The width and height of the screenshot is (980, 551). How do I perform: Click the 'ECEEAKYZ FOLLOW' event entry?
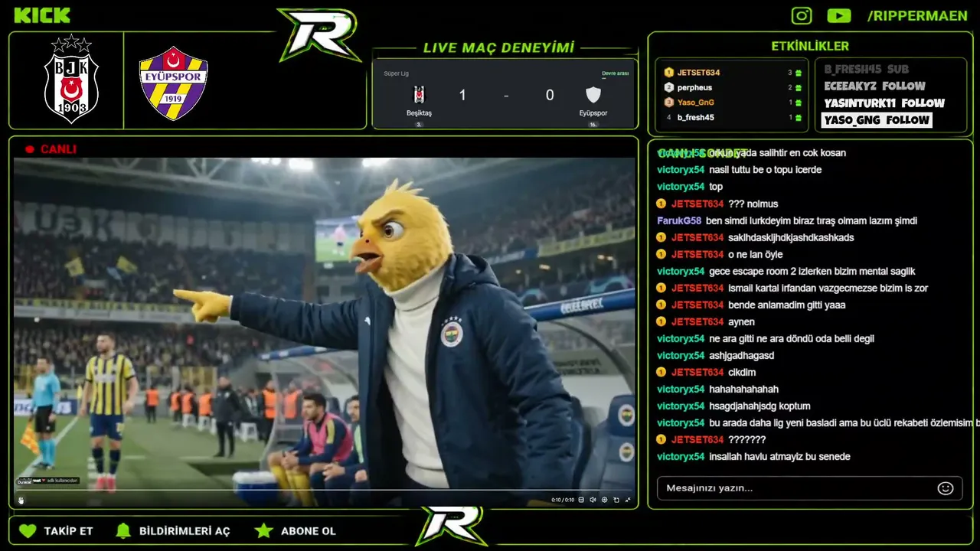tap(875, 86)
